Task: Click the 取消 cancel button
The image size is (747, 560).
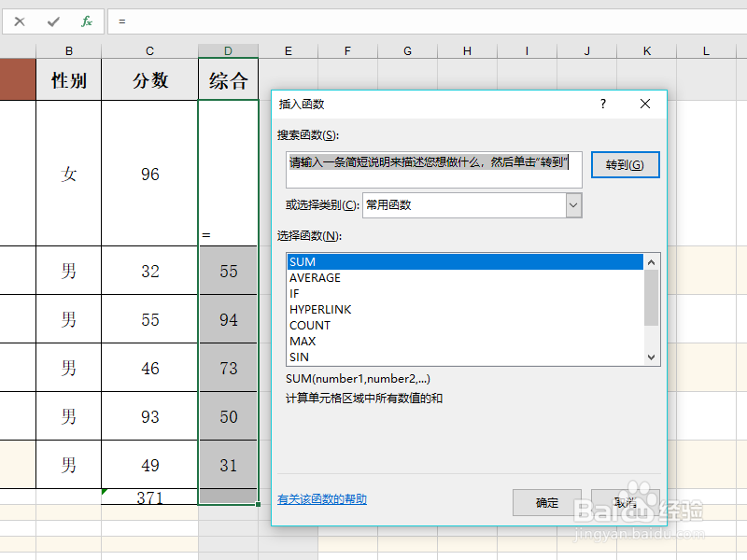Action: 627,502
